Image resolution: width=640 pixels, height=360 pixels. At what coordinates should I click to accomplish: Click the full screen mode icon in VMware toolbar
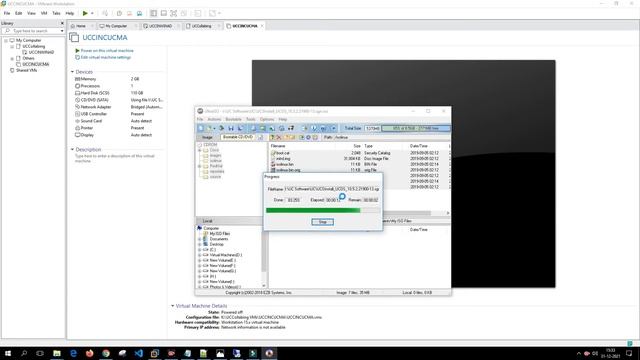[x=173, y=13]
